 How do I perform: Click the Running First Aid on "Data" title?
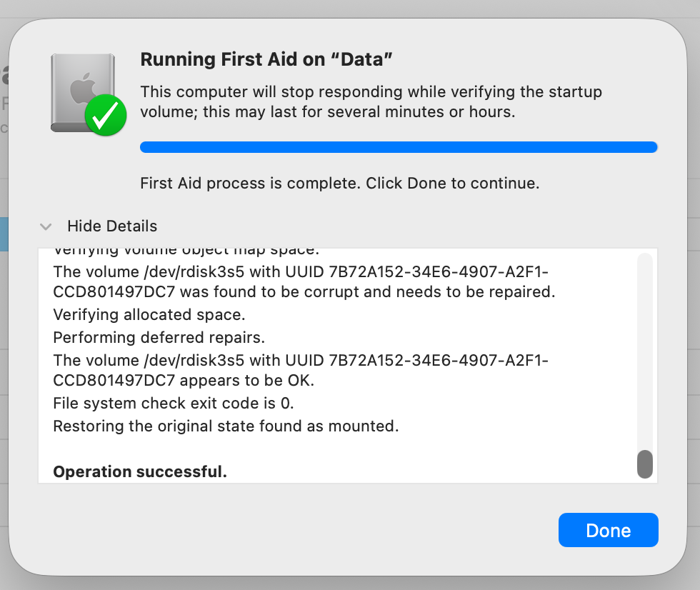point(266,59)
